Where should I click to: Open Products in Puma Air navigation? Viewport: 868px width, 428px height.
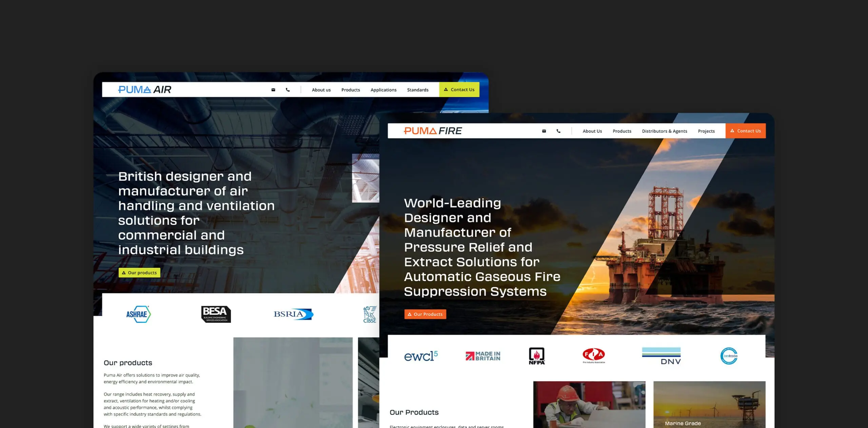point(351,90)
